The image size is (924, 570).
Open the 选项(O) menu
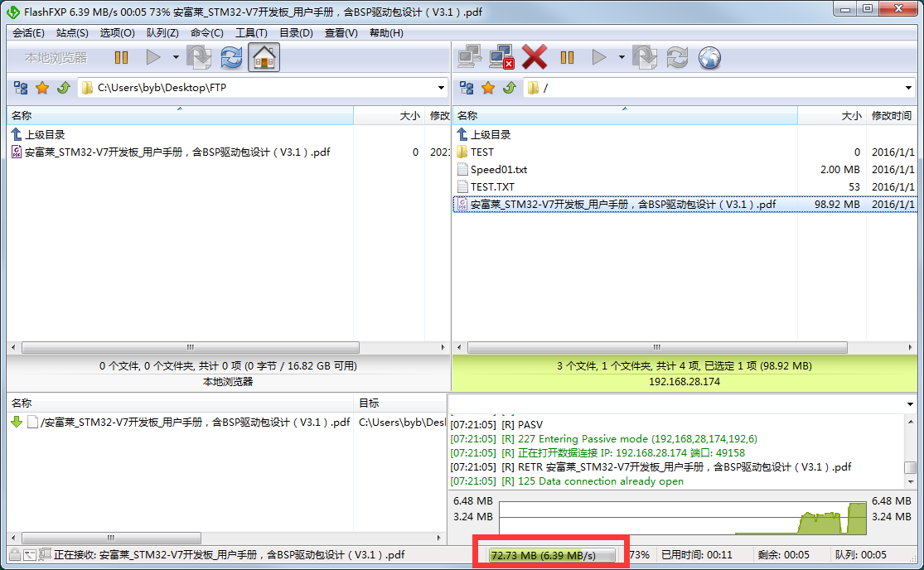click(118, 33)
